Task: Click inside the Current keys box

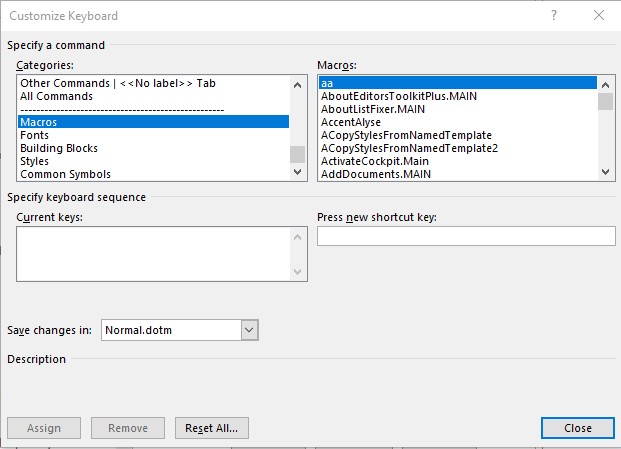Action: pos(152,254)
